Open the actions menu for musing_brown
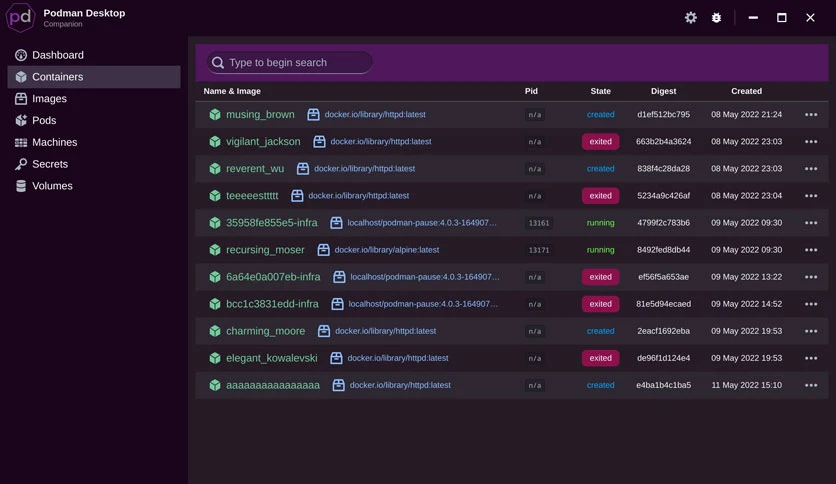This screenshot has width=836, height=484. click(x=811, y=115)
